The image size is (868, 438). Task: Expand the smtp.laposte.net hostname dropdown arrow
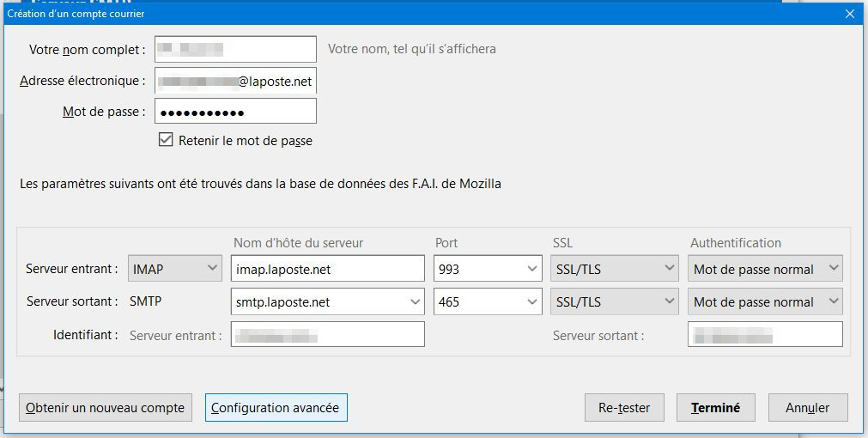point(416,301)
